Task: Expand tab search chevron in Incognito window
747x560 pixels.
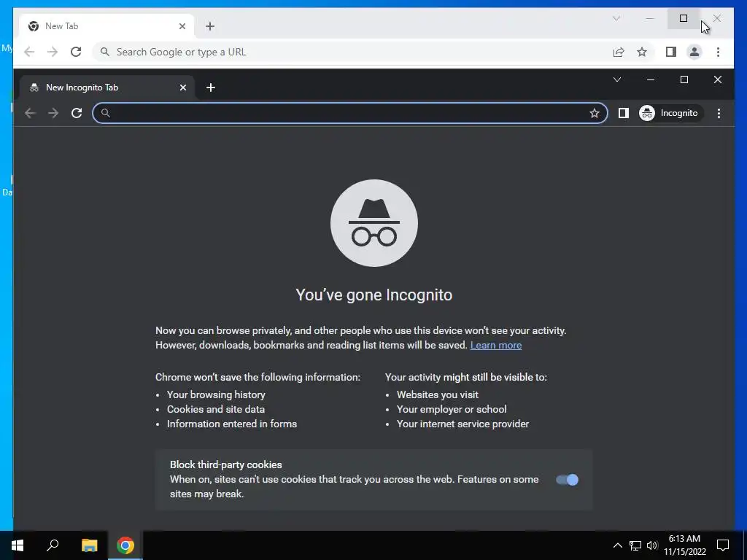Action: (x=617, y=79)
